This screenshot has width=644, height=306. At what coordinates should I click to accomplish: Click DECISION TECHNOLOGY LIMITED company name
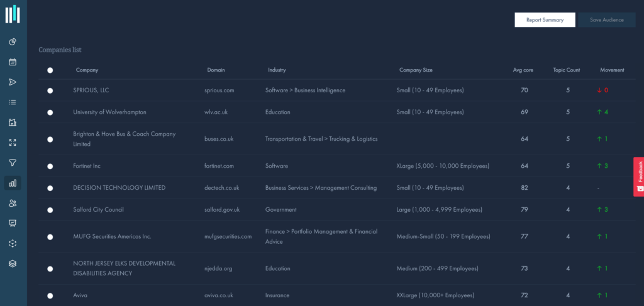click(x=119, y=188)
